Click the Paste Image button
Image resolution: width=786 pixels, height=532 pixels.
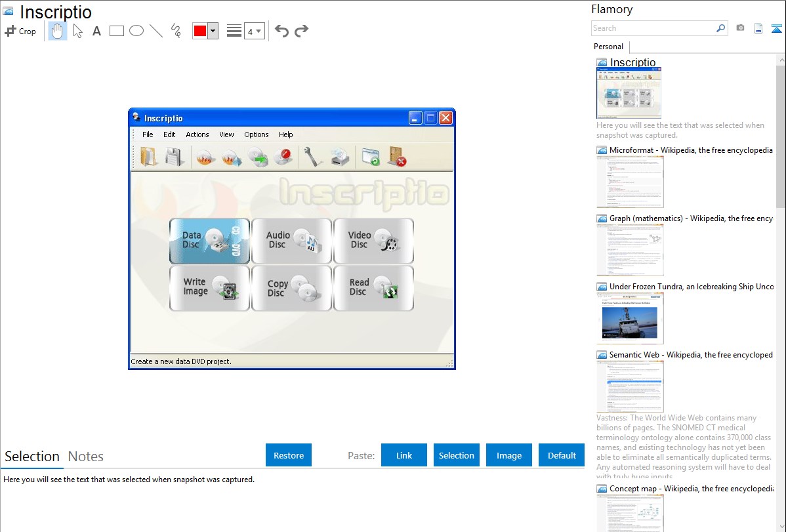click(509, 455)
